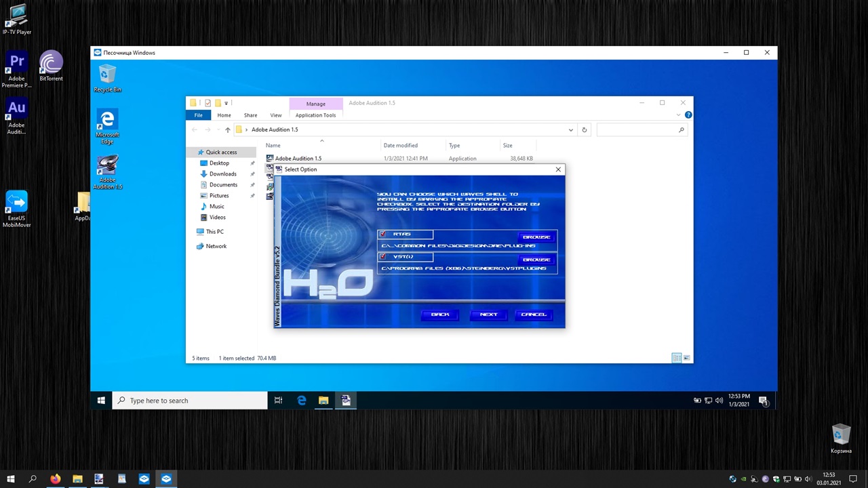The width and height of the screenshot is (868, 488).
Task: Open the EaseUS MobiMover desktop shortcut
Action: tap(16, 208)
